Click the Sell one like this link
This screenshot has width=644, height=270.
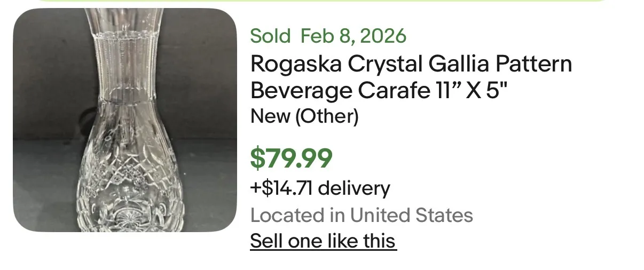click(x=323, y=241)
